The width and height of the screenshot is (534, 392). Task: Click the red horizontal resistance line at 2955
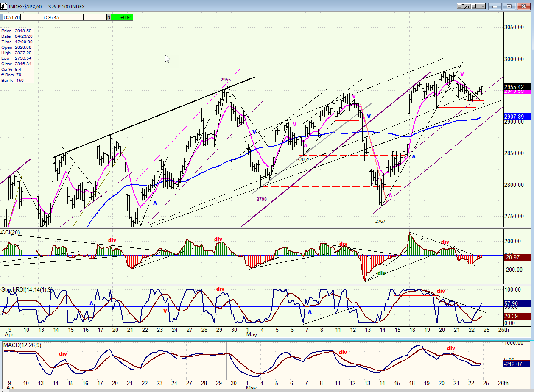(314, 86)
